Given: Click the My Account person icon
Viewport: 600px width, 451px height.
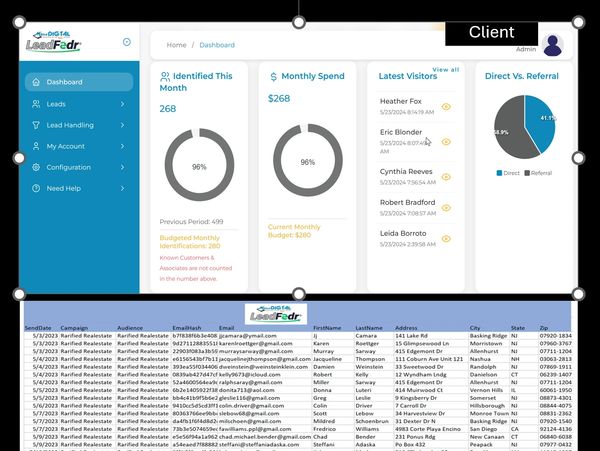Looking at the screenshot, I should pyautogui.click(x=36, y=146).
